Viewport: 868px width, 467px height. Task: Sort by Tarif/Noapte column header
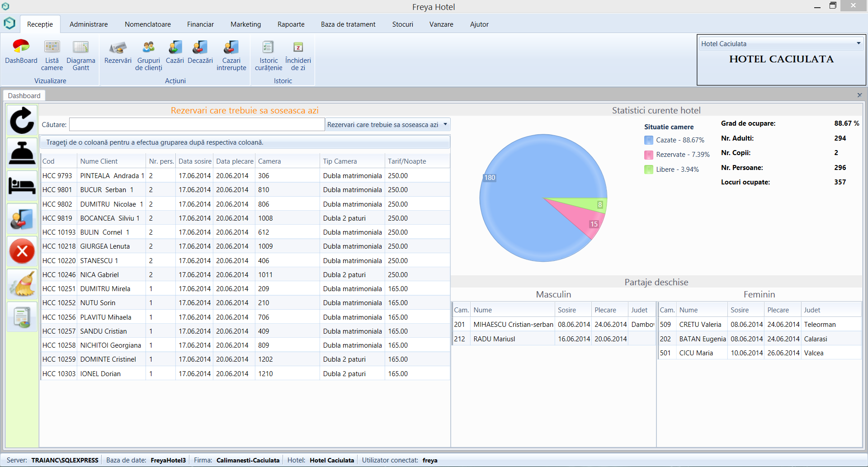coord(407,161)
